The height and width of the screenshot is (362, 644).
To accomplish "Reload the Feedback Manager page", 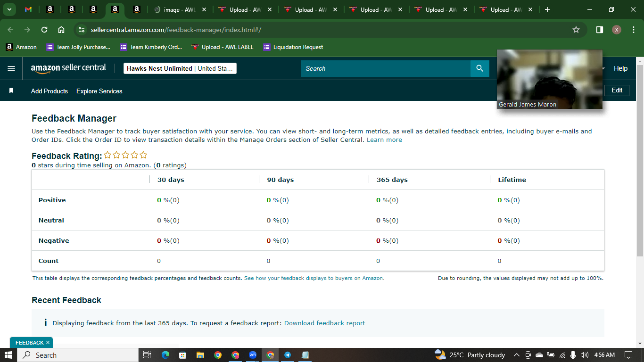I will point(44,30).
